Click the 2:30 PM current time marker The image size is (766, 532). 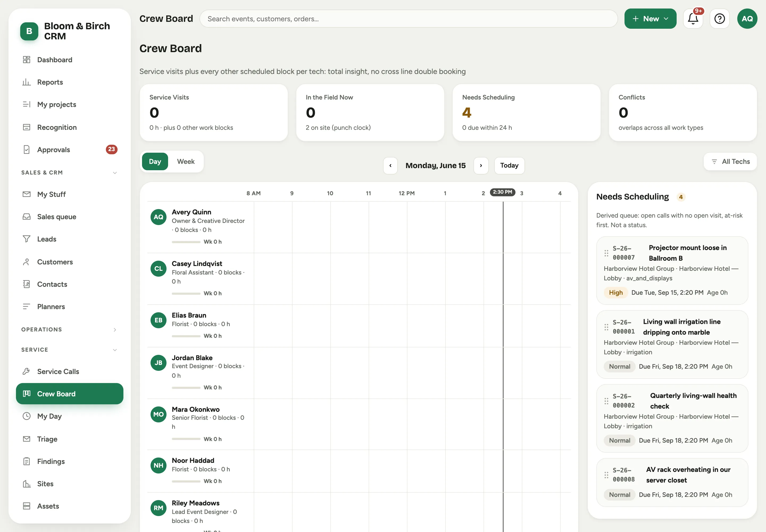point(503,192)
